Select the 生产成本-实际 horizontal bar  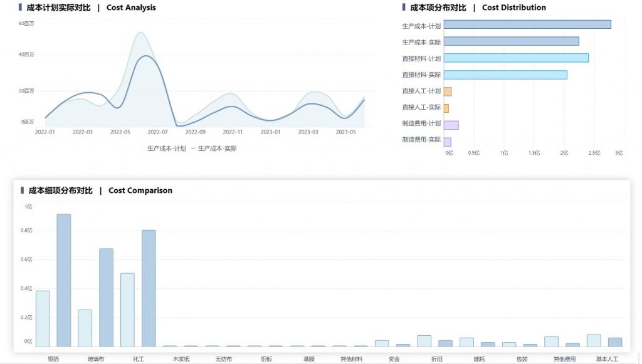click(511, 41)
